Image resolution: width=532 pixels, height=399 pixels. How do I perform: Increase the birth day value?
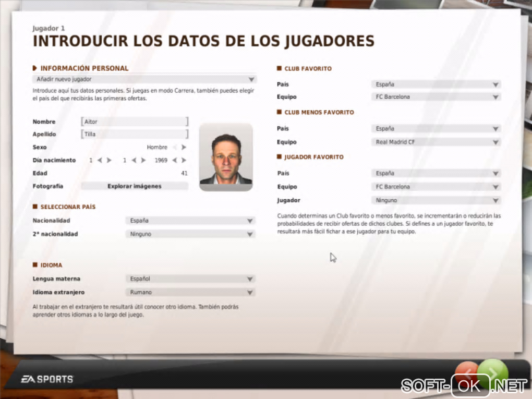[x=109, y=160]
